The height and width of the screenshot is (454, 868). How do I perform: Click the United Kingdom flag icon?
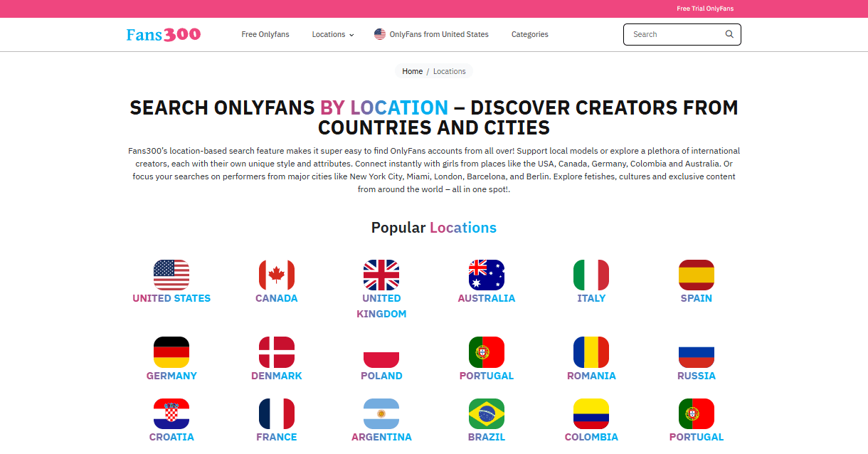click(381, 275)
